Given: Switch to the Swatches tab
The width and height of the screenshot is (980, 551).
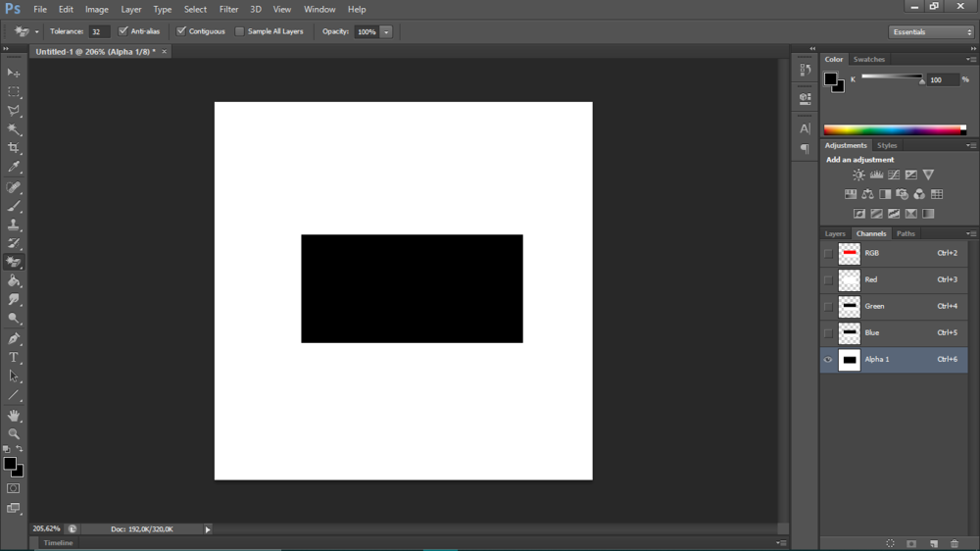Looking at the screenshot, I should pyautogui.click(x=868, y=60).
